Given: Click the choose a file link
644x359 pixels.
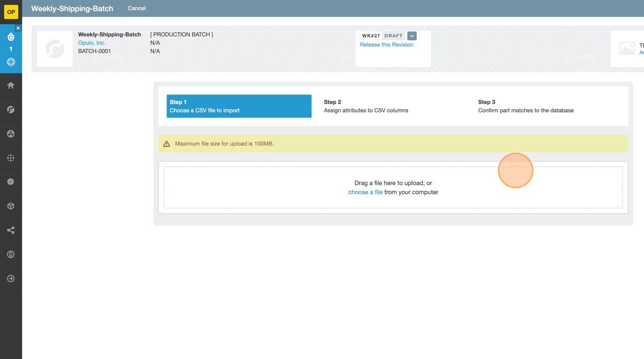Looking at the screenshot, I should (x=365, y=192).
